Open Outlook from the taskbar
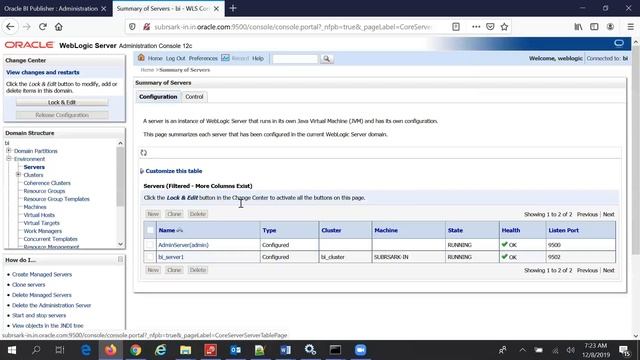 point(236,350)
